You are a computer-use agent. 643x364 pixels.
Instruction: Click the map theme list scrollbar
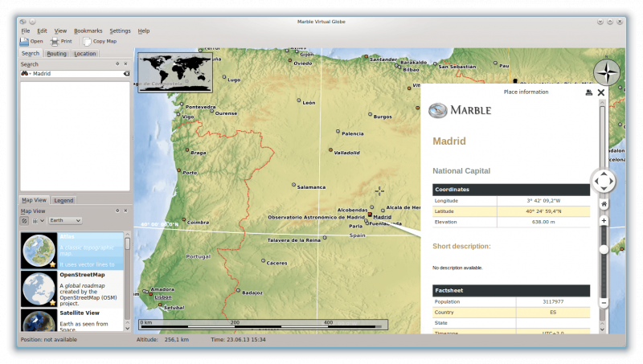point(128,282)
